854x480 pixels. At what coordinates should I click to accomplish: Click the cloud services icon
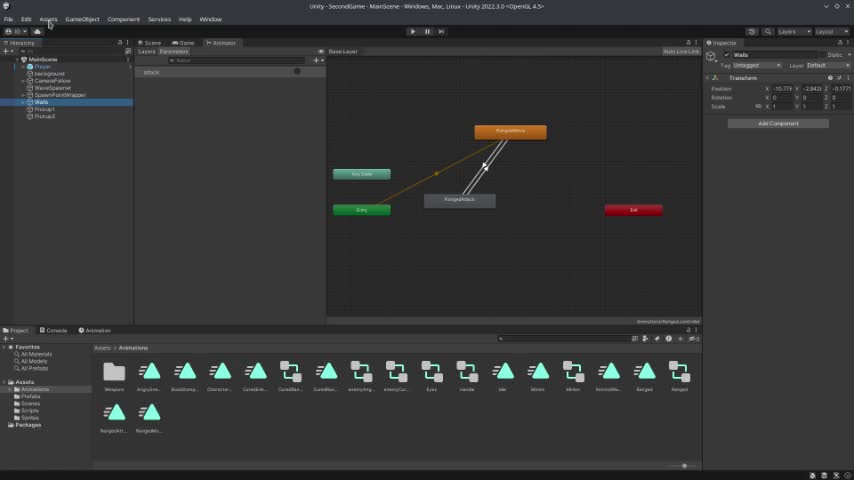pyautogui.click(x=37, y=31)
